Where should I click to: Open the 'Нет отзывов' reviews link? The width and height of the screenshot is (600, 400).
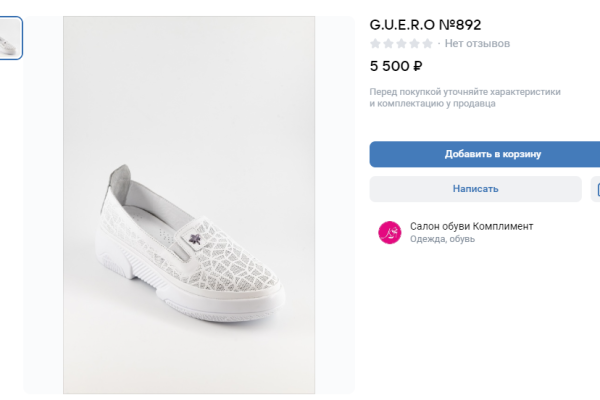[477, 44]
